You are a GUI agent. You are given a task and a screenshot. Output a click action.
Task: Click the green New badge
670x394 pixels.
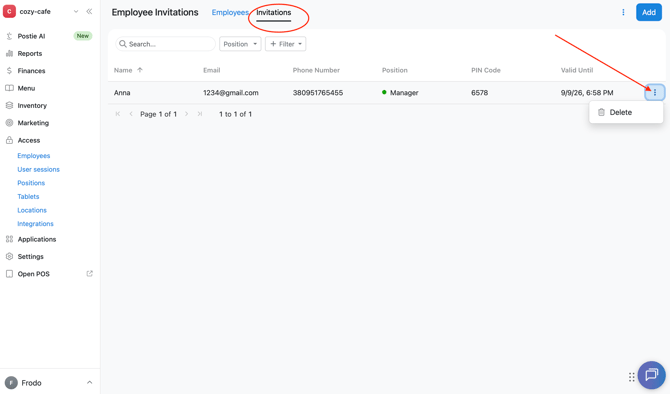point(82,36)
